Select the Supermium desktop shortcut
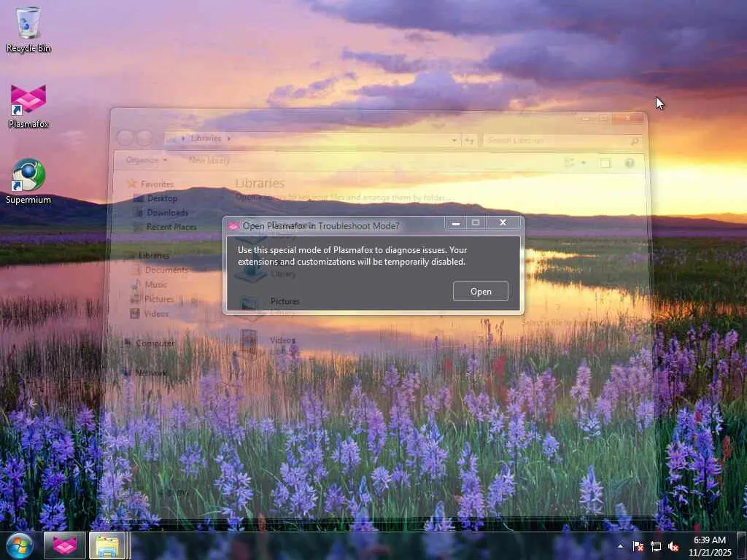747x560 pixels. pos(28,182)
